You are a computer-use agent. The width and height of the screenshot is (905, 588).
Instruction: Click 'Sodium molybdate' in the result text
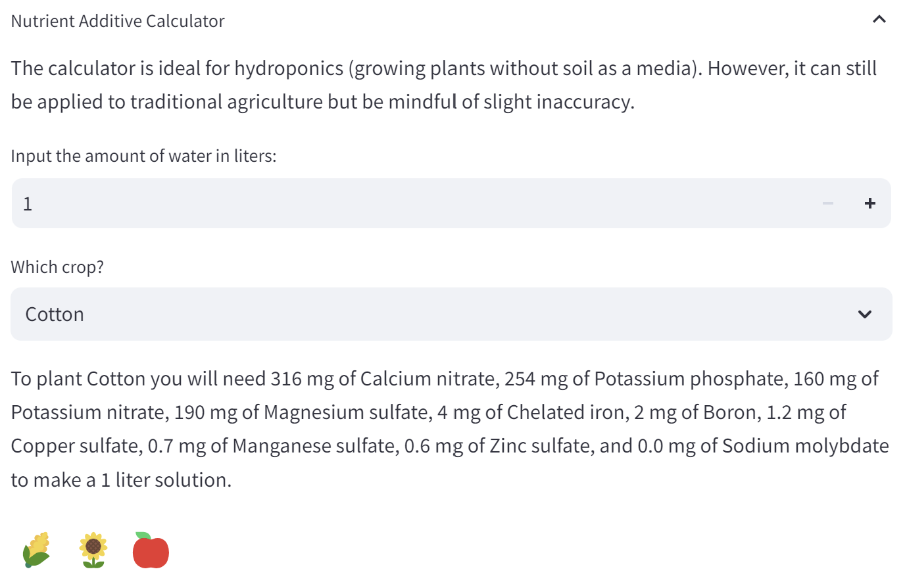coord(806,446)
